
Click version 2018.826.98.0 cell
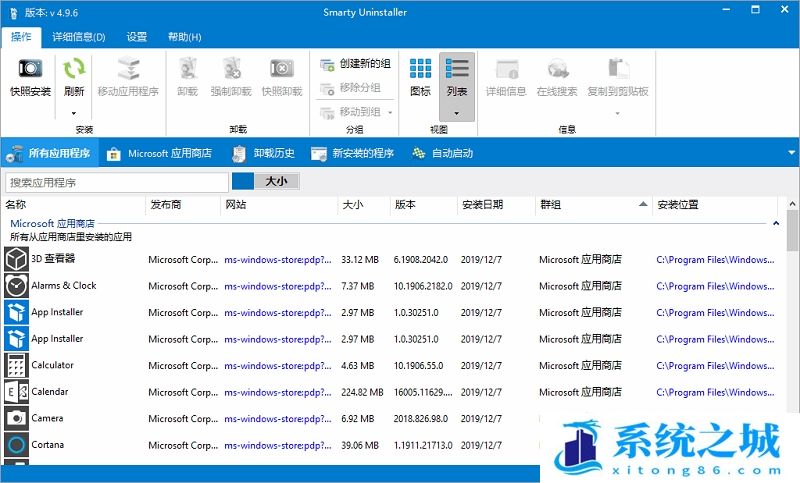coord(421,419)
